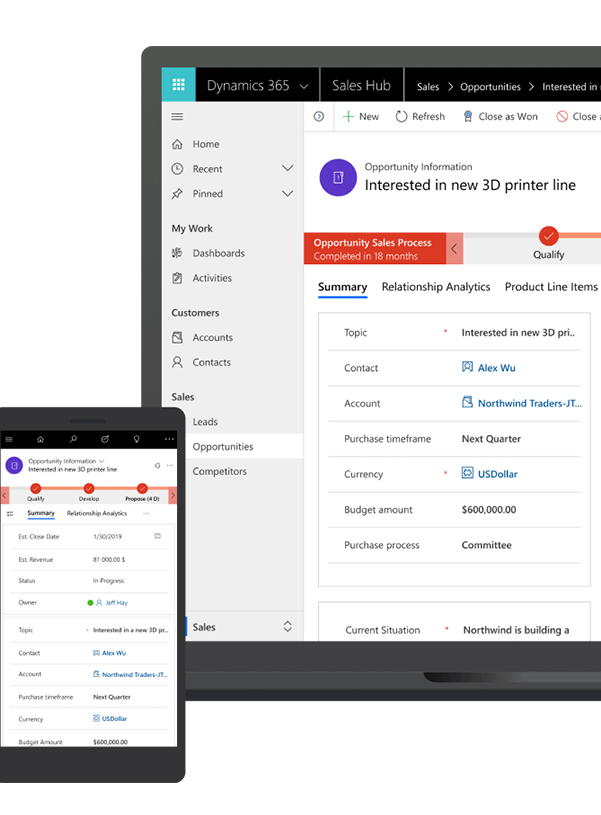Click the Accounts icon under Customers
The image size is (601, 815).
pyautogui.click(x=177, y=337)
